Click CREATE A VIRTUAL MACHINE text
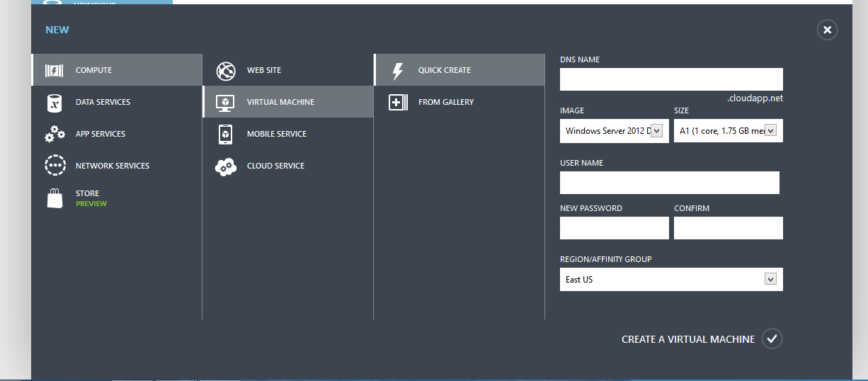868x381 pixels. (688, 339)
